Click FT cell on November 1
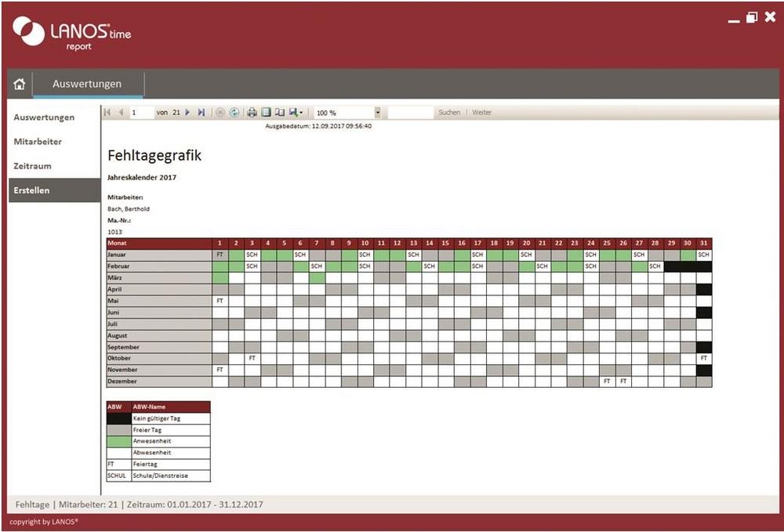The width and height of the screenshot is (784, 532). point(220,370)
